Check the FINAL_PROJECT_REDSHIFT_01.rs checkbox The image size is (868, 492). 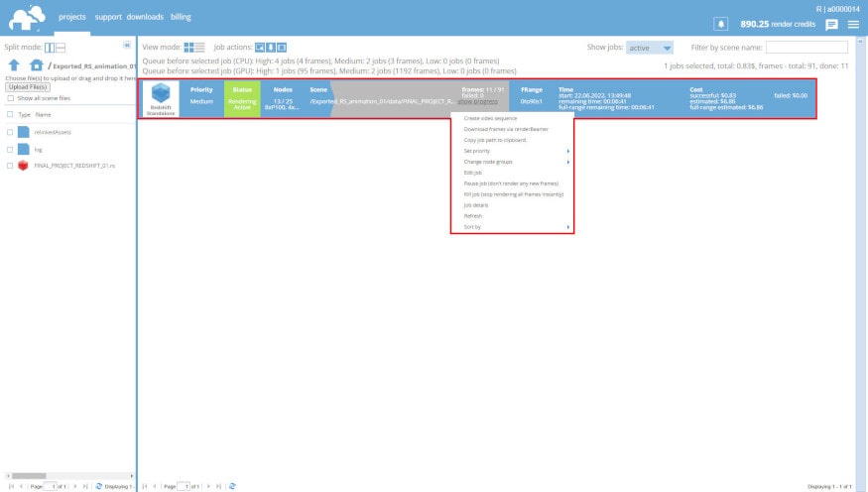pyautogui.click(x=9, y=165)
